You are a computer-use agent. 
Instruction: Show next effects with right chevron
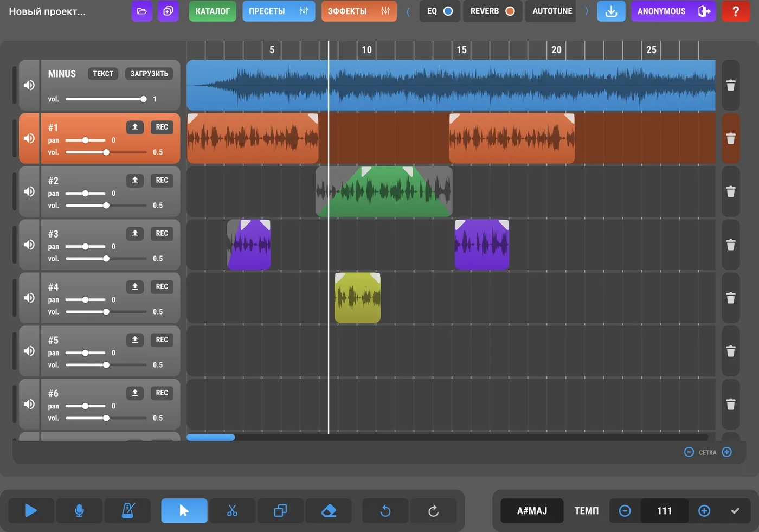[x=586, y=11]
